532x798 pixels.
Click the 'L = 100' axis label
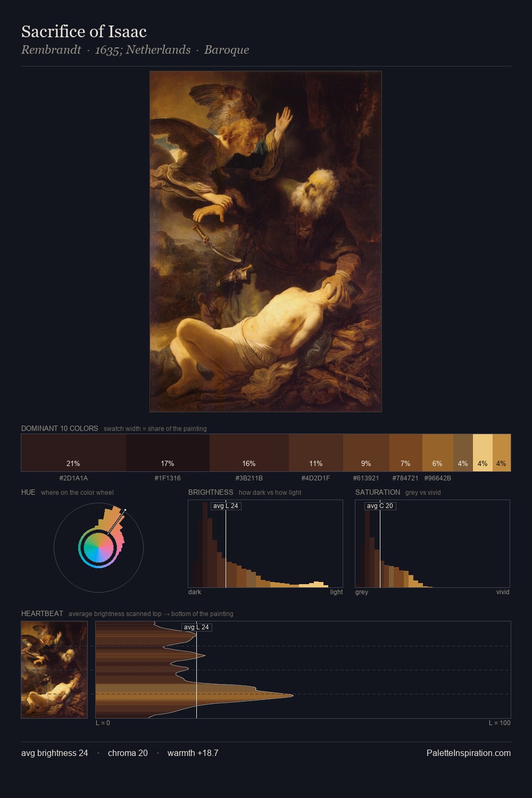[500, 723]
